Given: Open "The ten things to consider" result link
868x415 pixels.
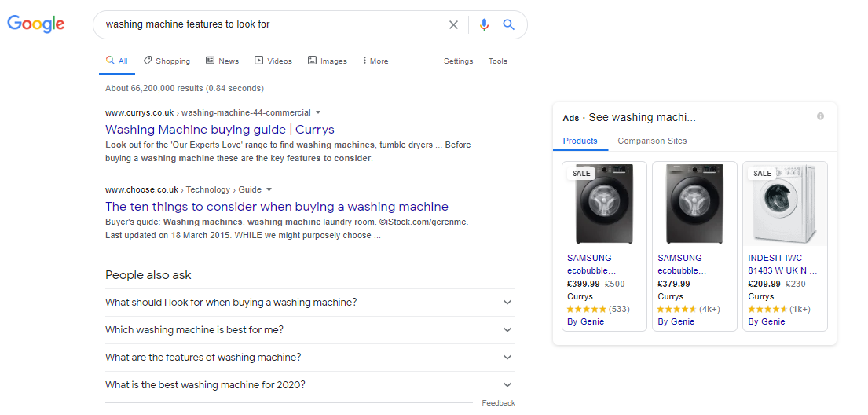Looking at the screenshot, I should click(277, 207).
